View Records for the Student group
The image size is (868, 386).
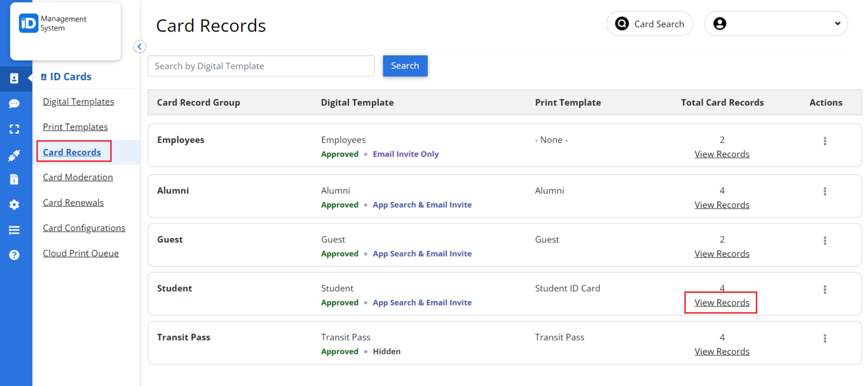pos(721,302)
